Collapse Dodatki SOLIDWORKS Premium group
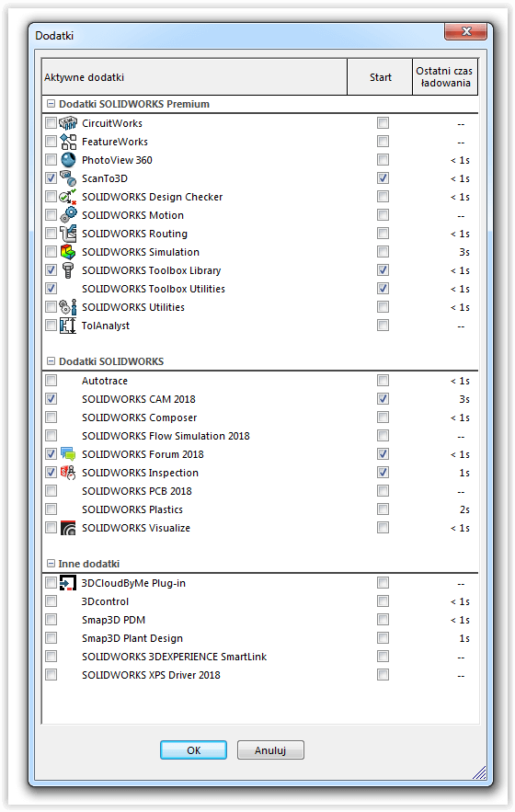 (51, 104)
